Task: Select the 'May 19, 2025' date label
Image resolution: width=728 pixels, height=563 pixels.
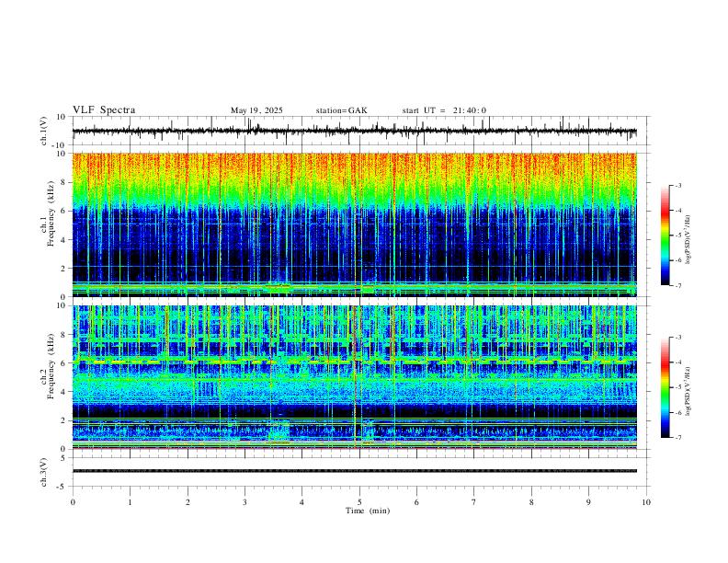Action: tap(256, 110)
